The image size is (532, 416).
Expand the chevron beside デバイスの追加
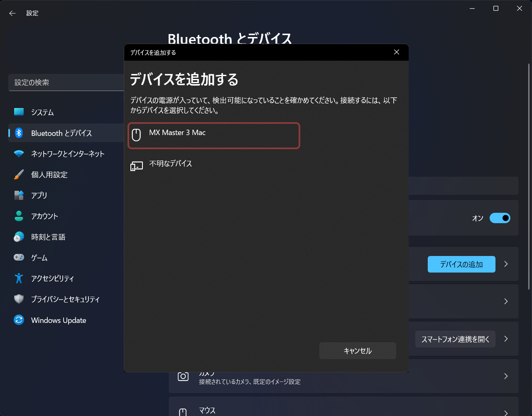[506, 264]
